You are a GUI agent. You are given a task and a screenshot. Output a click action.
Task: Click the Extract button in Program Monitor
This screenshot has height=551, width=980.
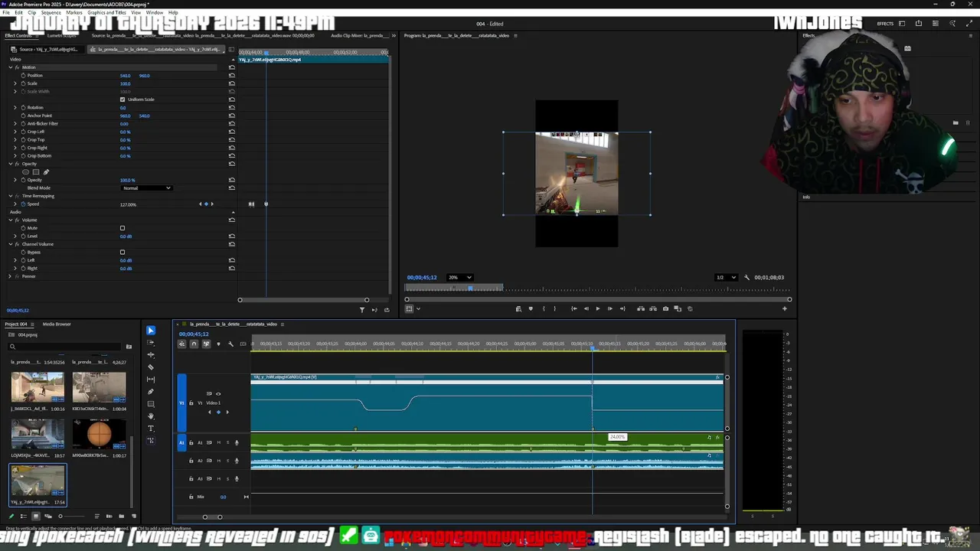653,308
